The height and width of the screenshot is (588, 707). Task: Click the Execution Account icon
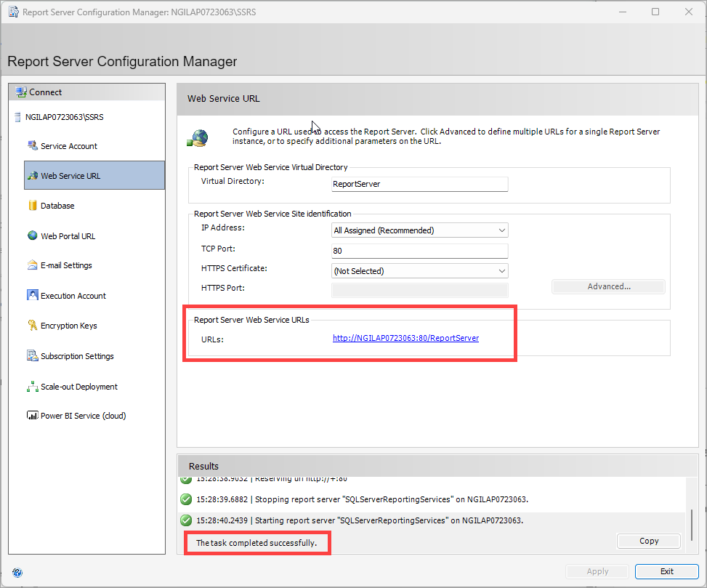(x=33, y=295)
